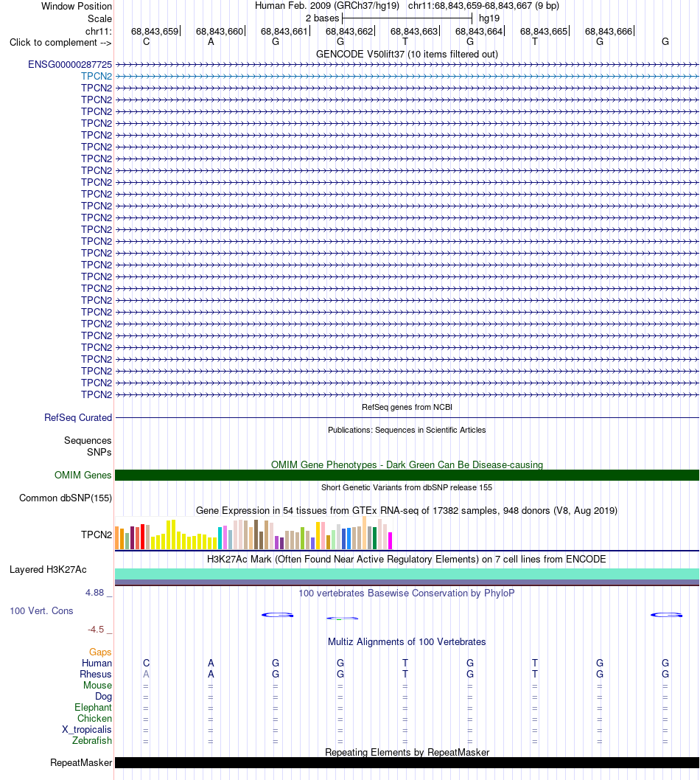Open the Common dbSNP(155) track label
The height and width of the screenshot is (780, 700).
click(65, 498)
